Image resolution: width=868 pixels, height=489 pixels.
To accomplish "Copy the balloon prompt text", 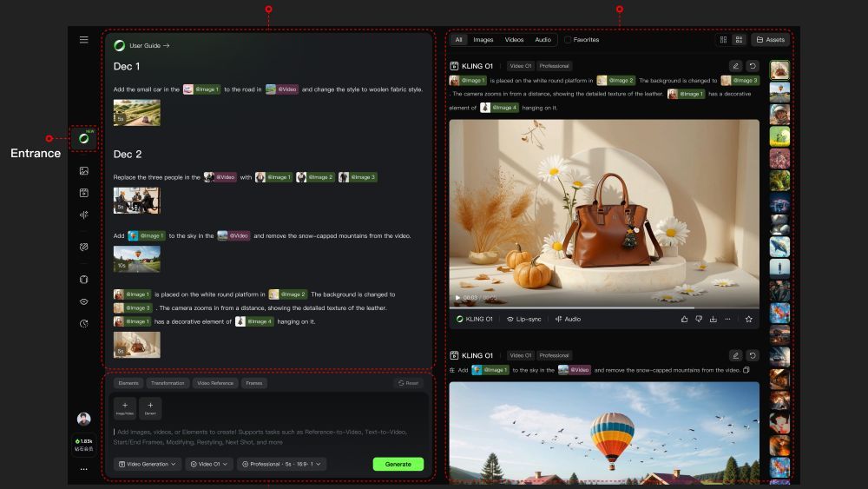I will tap(746, 370).
